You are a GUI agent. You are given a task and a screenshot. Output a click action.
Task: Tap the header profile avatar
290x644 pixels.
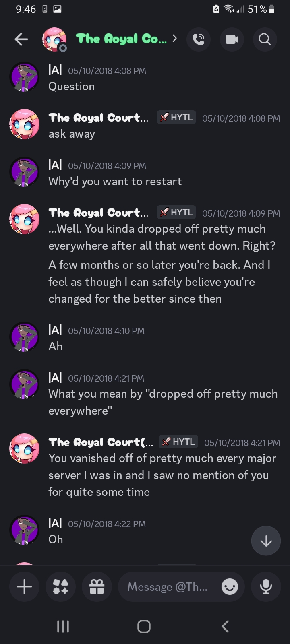[54, 39]
